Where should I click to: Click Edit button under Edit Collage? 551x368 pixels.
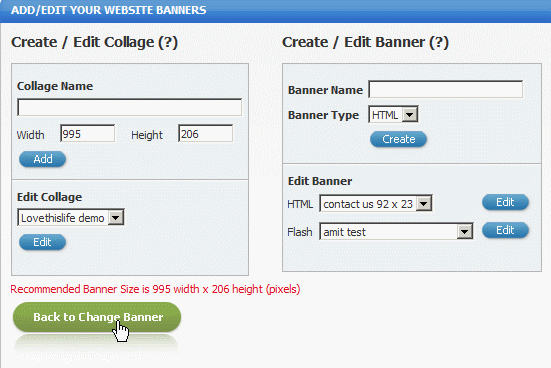43,242
